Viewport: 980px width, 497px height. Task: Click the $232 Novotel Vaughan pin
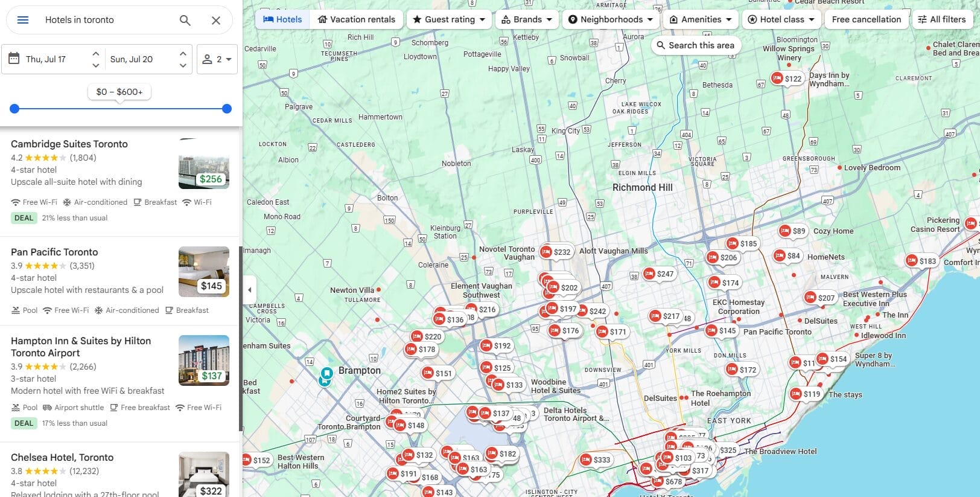(x=555, y=252)
